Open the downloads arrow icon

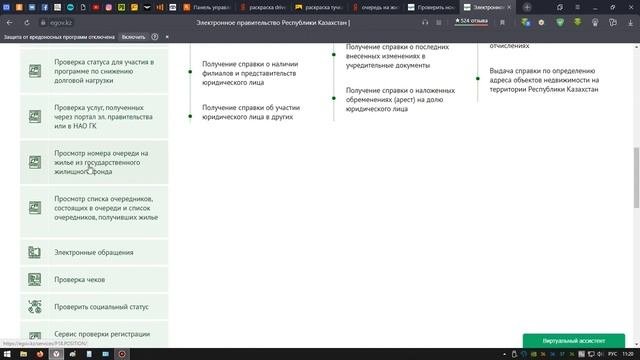pos(630,23)
